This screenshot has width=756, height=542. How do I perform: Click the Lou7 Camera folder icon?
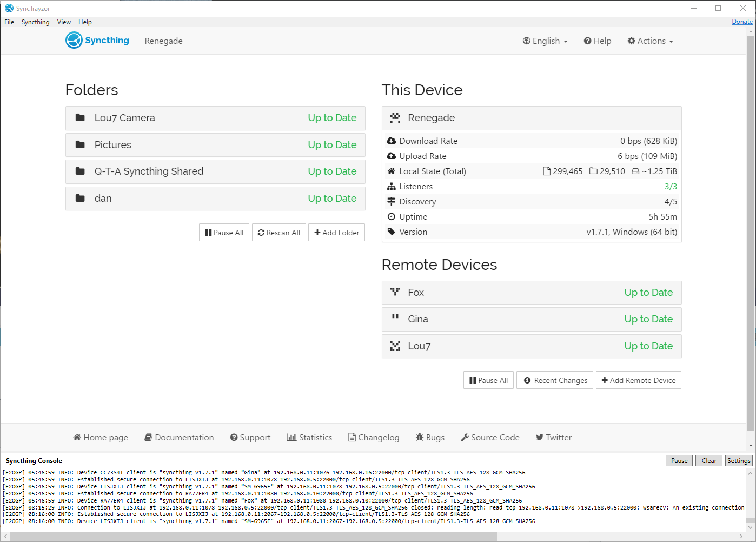click(80, 118)
